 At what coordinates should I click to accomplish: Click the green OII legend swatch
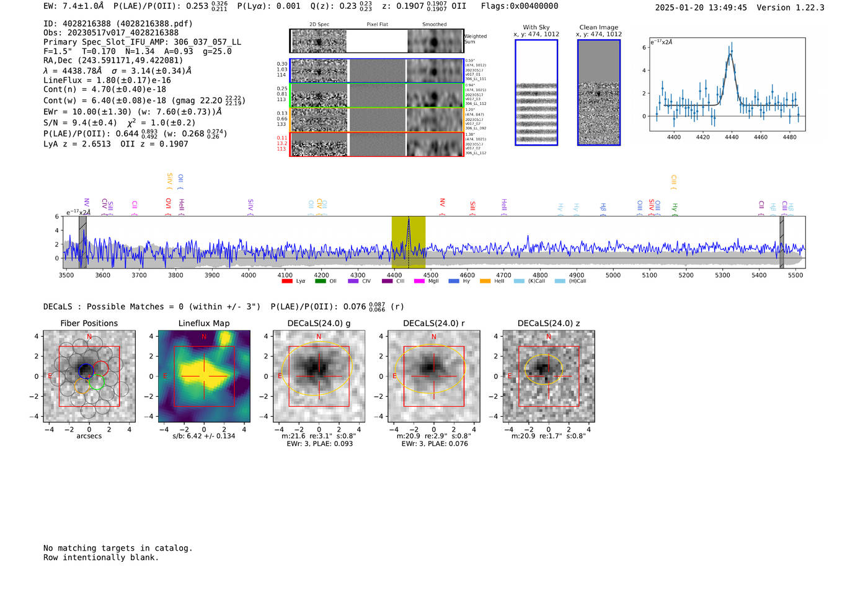[x=321, y=281]
